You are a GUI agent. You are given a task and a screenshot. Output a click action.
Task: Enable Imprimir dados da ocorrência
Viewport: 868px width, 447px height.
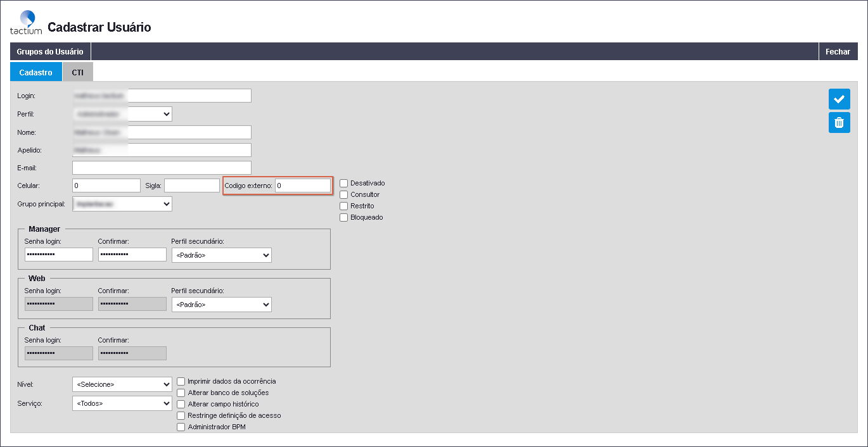pos(181,381)
